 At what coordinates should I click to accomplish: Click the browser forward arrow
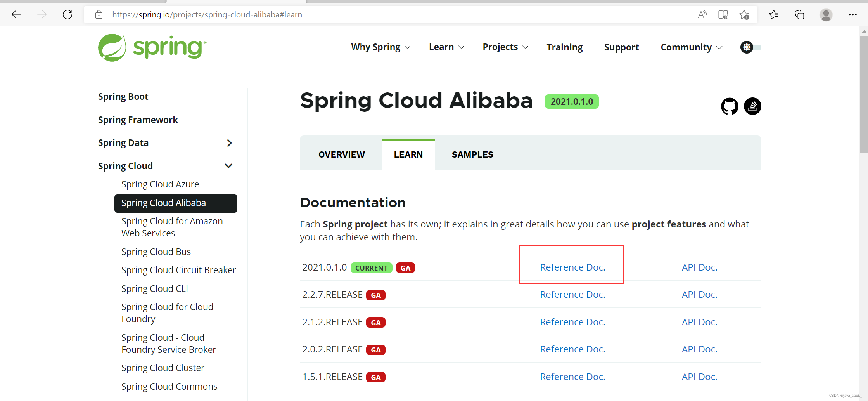(42, 15)
